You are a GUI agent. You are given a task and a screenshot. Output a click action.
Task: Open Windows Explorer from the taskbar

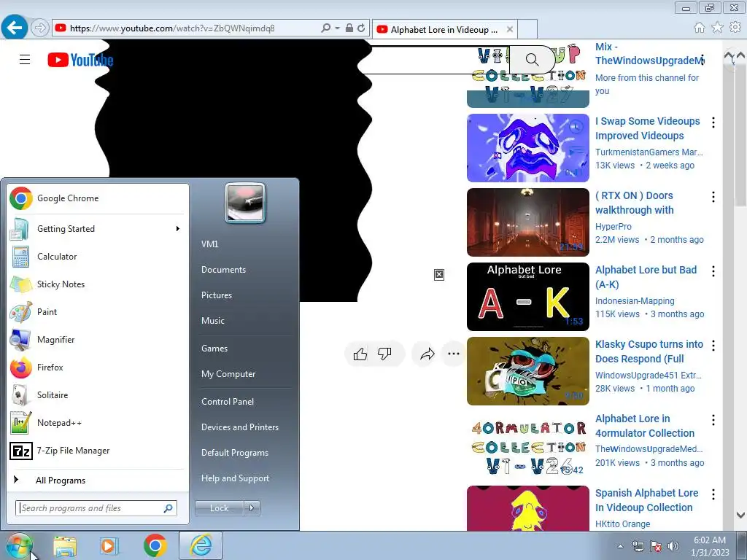coord(65,545)
